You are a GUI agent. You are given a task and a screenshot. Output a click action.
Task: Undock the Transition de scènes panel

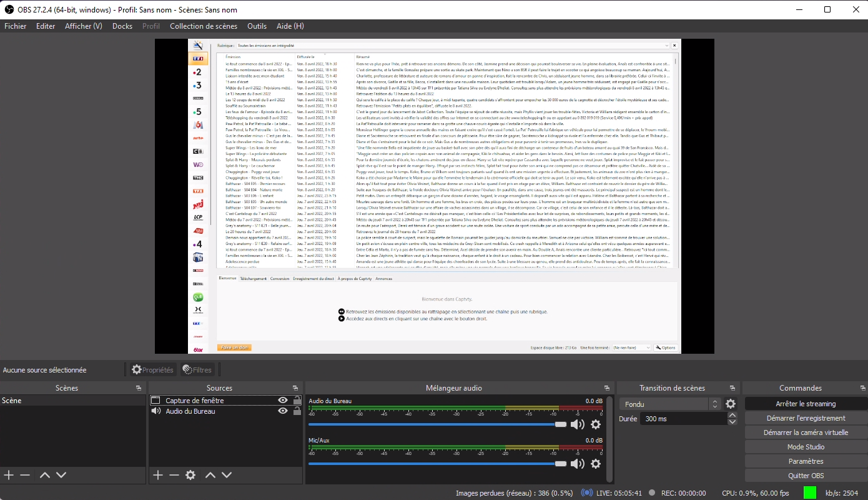click(x=732, y=388)
